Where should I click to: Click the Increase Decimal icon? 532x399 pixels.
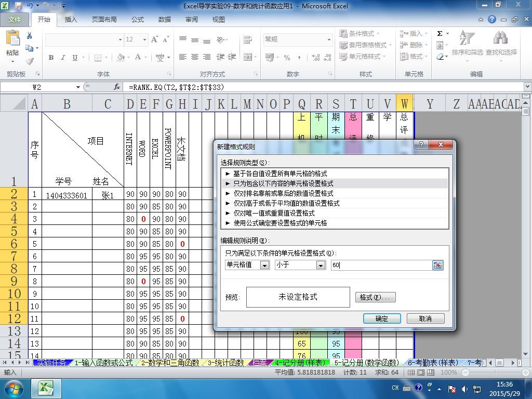(x=315, y=57)
